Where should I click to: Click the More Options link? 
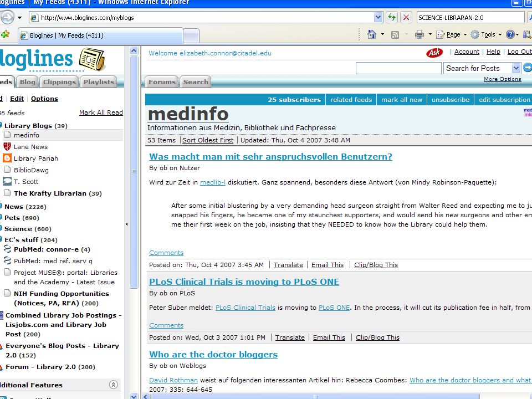click(502, 79)
